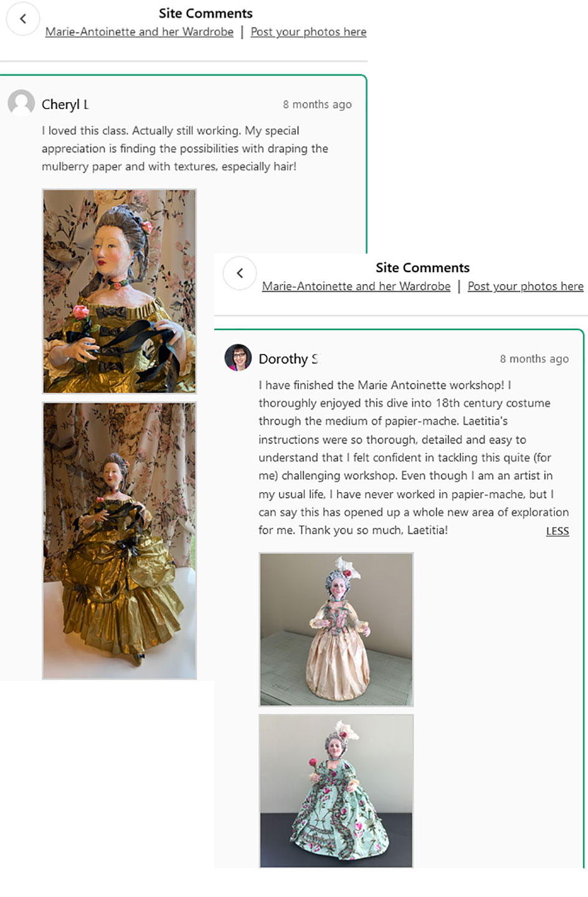Viewport: 588px width, 897px height.
Task: Click the Cheryl L username
Action: 65,104
